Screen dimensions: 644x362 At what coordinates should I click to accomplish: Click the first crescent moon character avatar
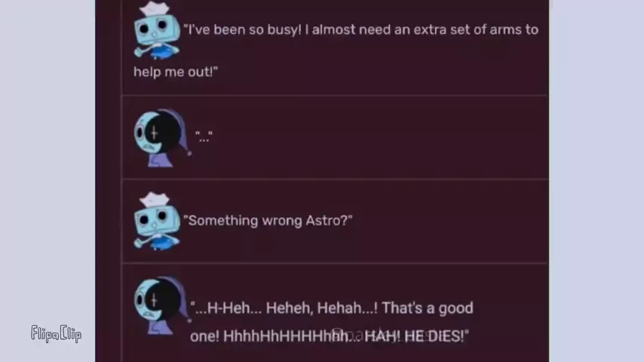click(162, 138)
